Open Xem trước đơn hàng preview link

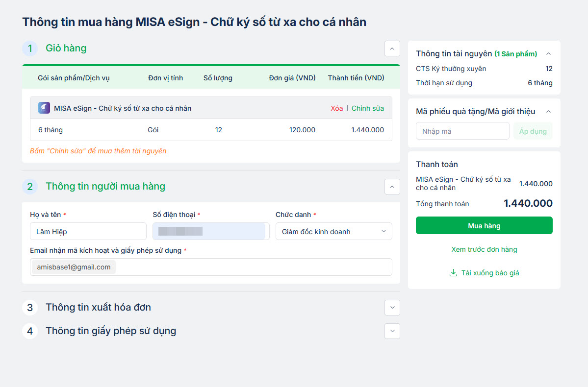pyautogui.click(x=484, y=249)
